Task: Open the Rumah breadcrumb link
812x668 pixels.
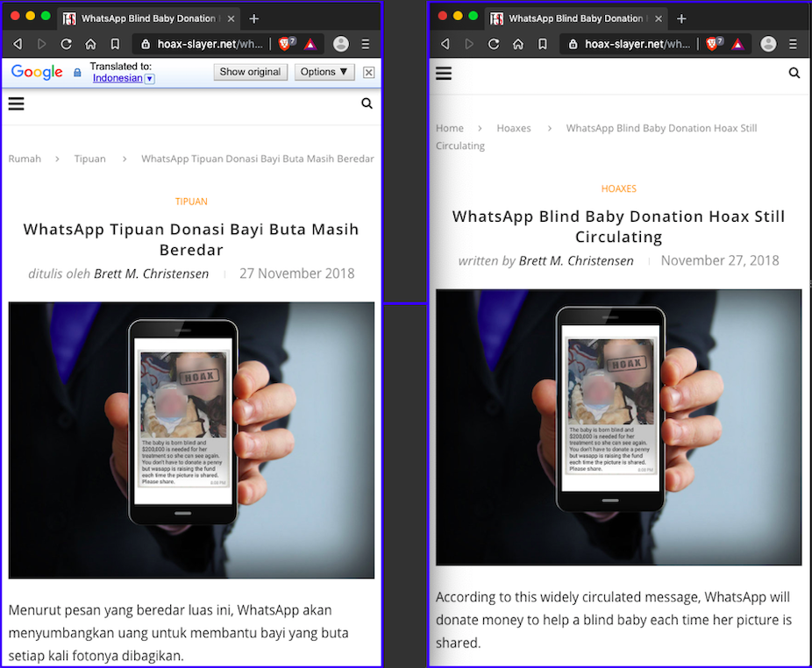Action: pos(25,159)
